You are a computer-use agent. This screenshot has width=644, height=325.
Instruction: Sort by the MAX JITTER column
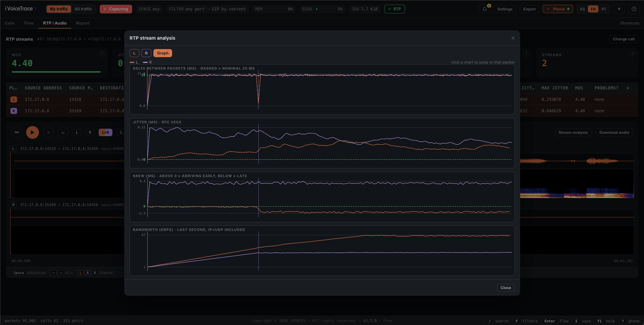pyautogui.click(x=555, y=88)
